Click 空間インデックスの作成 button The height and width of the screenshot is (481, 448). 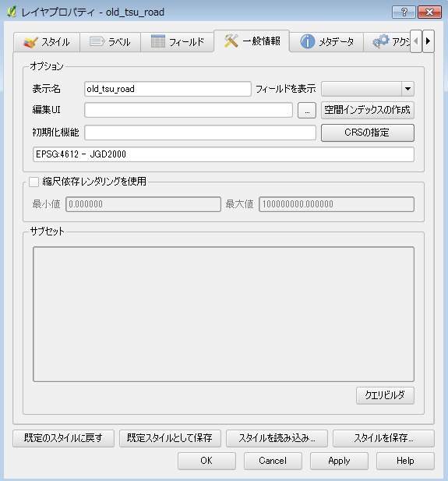[367, 110]
